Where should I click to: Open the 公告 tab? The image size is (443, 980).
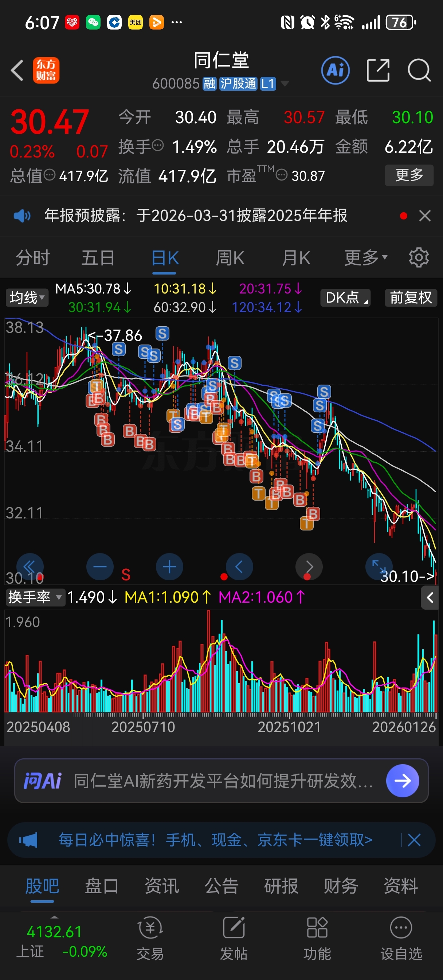click(221, 886)
